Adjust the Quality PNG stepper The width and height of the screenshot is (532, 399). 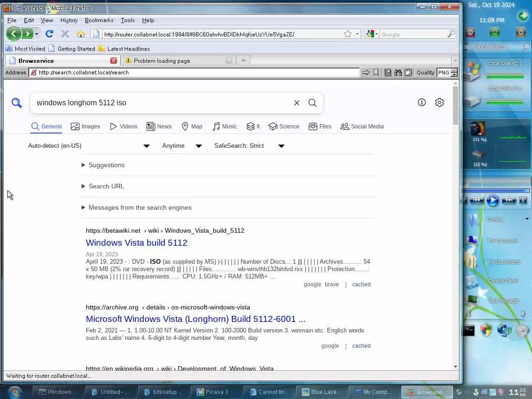454,72
